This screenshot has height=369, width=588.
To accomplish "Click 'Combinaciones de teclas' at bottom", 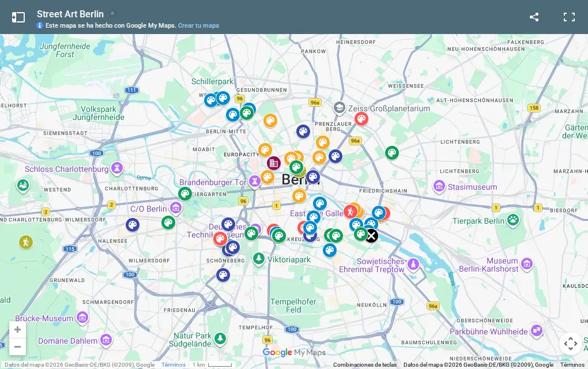I will (x=365, y=364).
